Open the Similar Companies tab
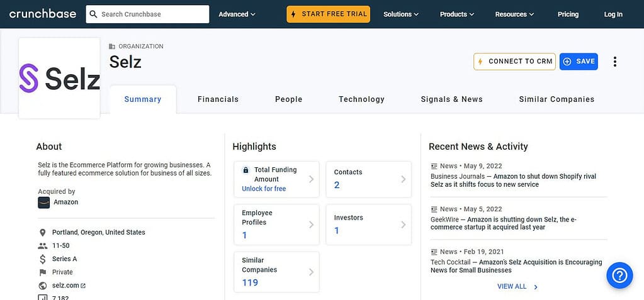 click(x=557, y=99)
